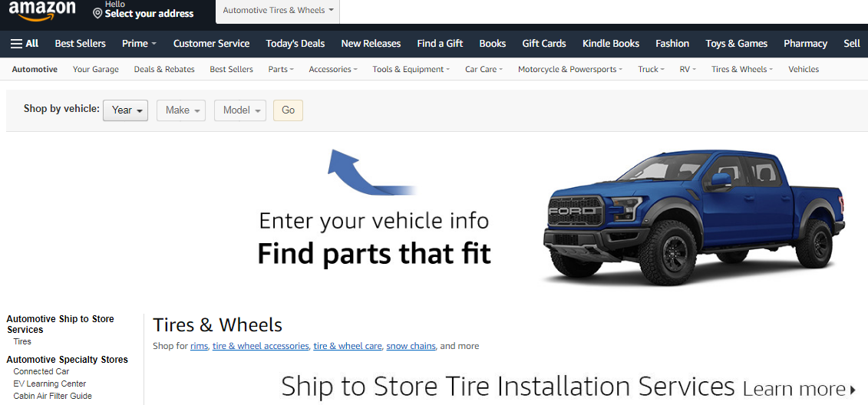Click the blue Ford truck image
The width and height of the screenshot is (868, 405).
click(x=695, y=218)
